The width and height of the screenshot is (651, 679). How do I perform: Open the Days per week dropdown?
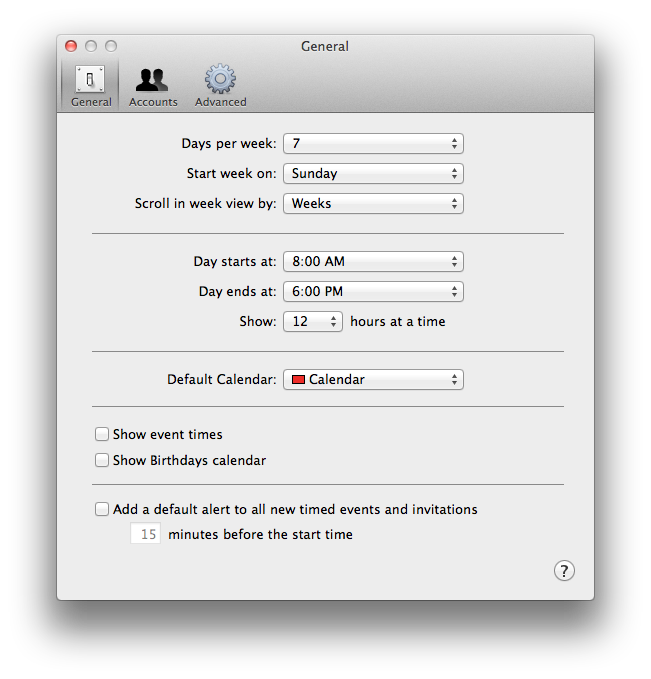coord(373,144)
